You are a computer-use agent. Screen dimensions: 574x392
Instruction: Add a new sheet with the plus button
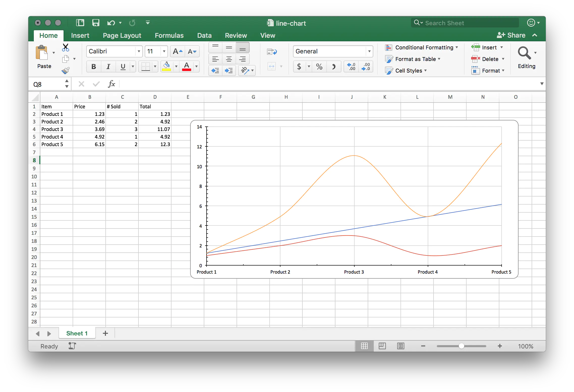tap(105, 333)
